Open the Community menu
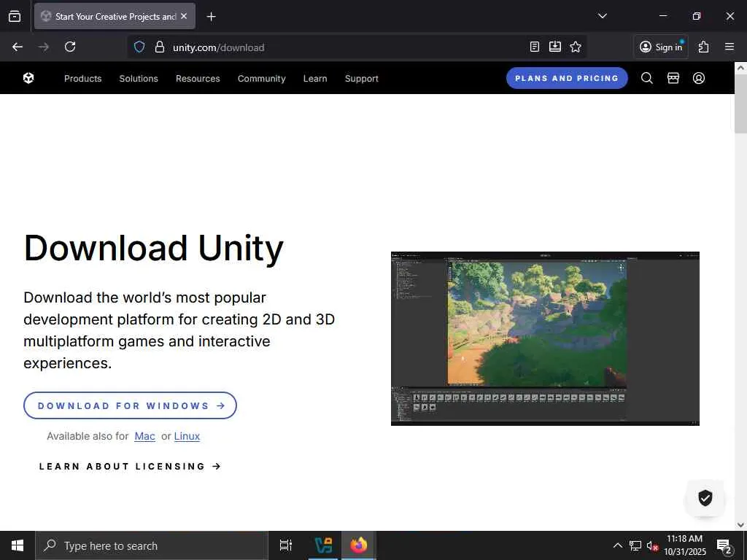The width and height of the screenshot is (747, 560). (262, 79)
